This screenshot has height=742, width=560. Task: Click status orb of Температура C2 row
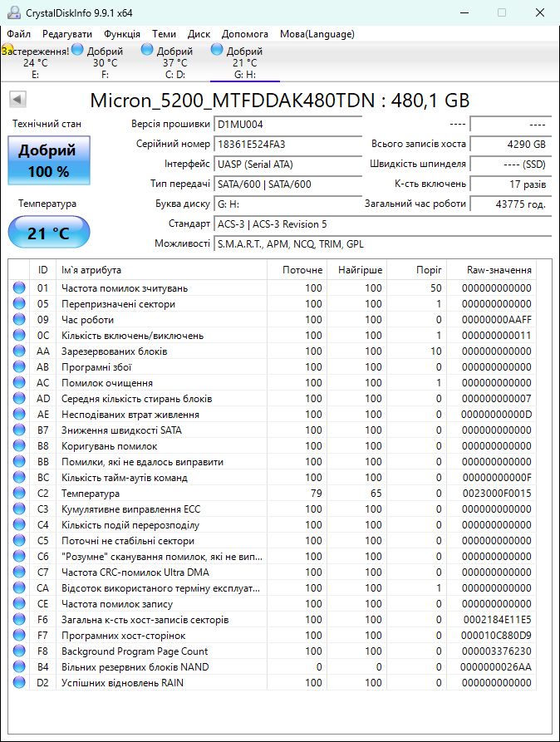[x=19, y=493]
